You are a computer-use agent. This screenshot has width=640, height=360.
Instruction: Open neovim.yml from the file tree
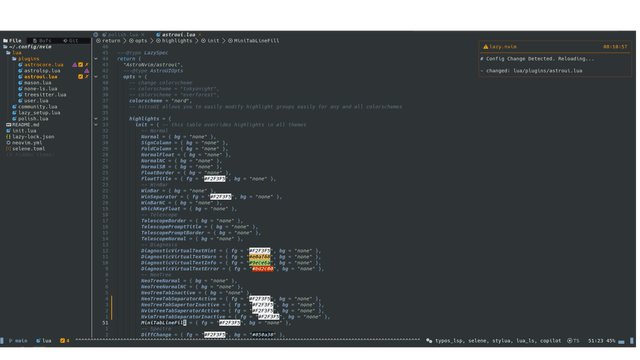(x=24, y=143)
